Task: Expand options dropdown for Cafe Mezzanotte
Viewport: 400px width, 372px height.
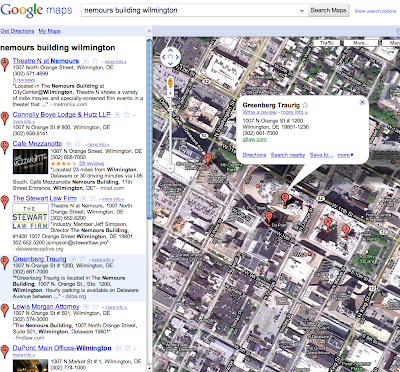Action: point(68,144)
